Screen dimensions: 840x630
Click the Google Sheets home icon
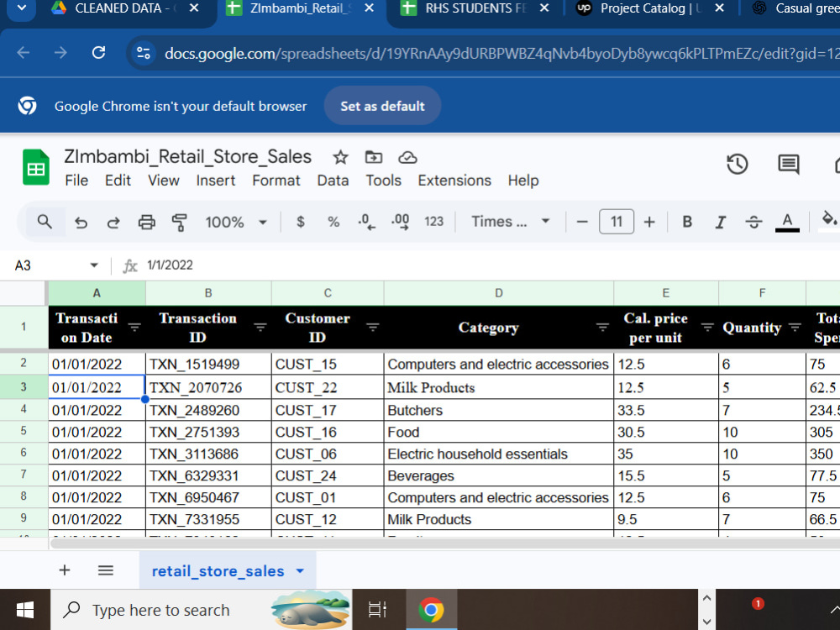pyautogui.click(x=36, y=167)
